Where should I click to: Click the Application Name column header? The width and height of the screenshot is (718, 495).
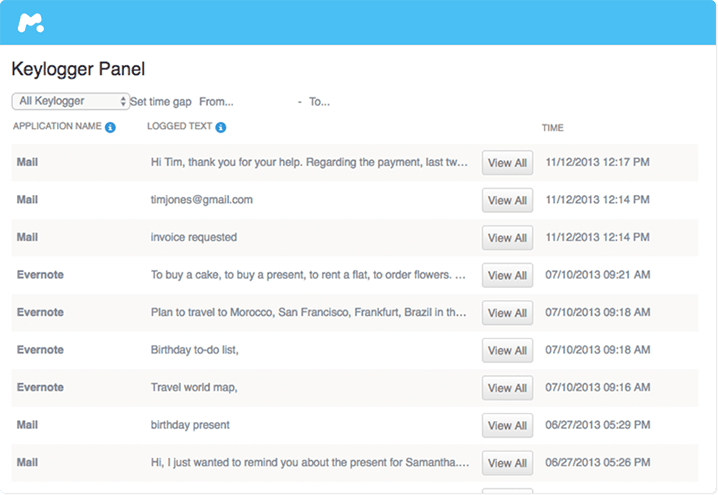click(x=57, y=127)
